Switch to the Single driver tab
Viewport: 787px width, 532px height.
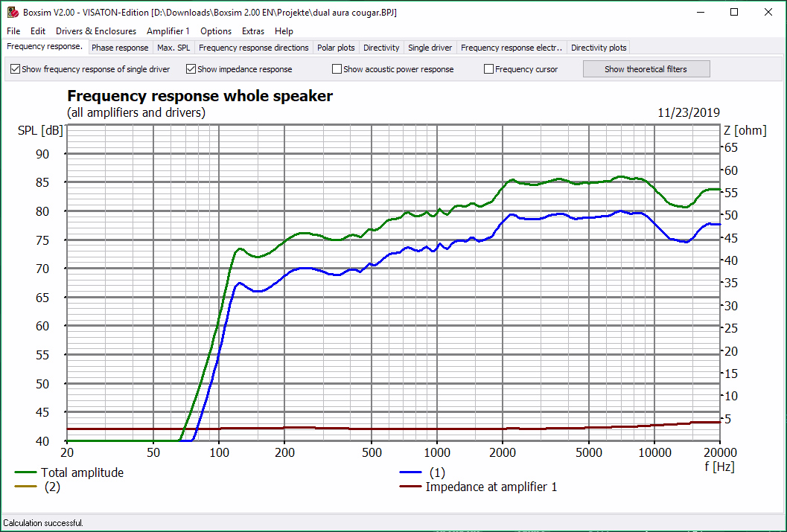click(430, 48)
